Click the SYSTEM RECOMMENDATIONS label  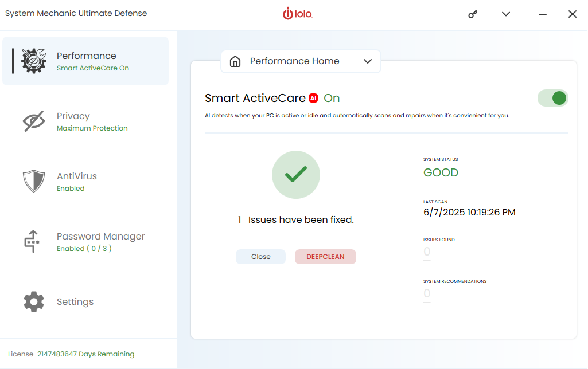pos(455,281)
